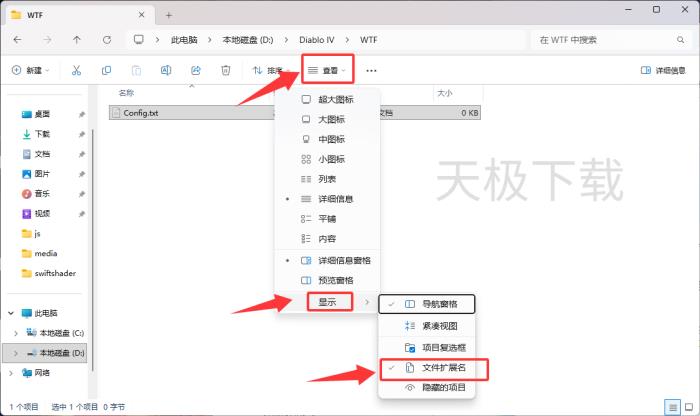
Task: Expand the 本地磁盘 (C:) tree node
Action: (15, 332)
